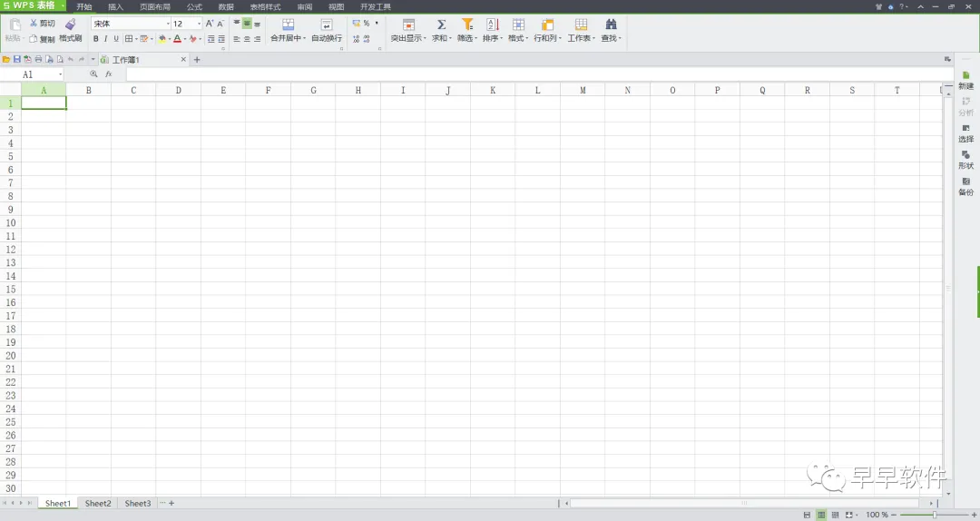
Task: Click the fill color bucket swatch
Action: pyautogui.click(x=162, y=39)
